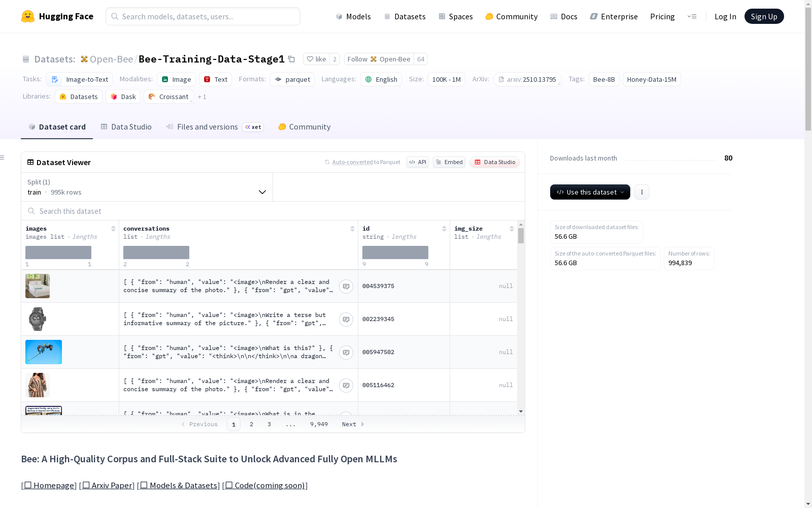Jump to page 2 of the viewer
Viewport: 812px width, 508px height.
click(251, 424)
